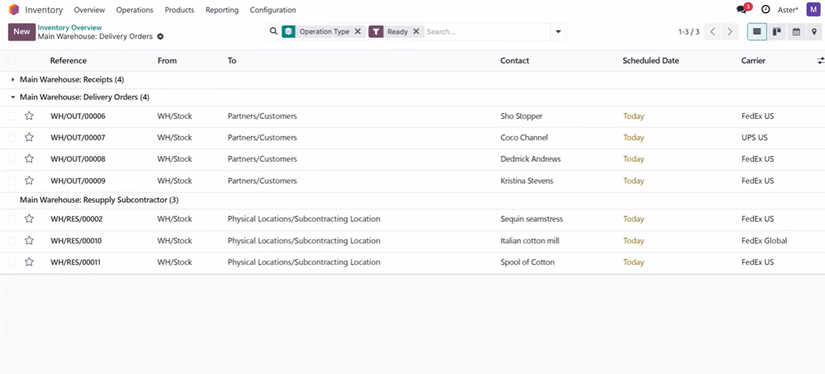Open the Sho Stopper contact cell
Viewport: 825px width, 374px height.
coord(521,116)
